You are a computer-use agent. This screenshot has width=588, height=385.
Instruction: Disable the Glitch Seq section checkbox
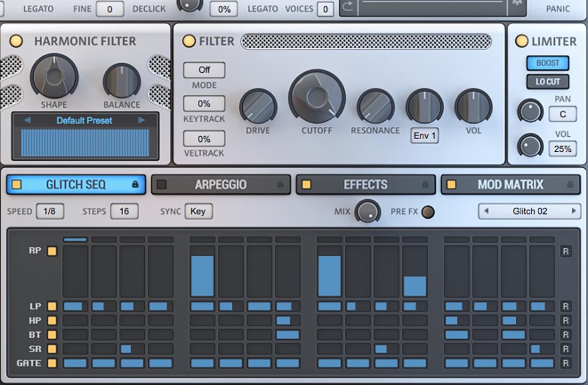click(x=17, y=184)
